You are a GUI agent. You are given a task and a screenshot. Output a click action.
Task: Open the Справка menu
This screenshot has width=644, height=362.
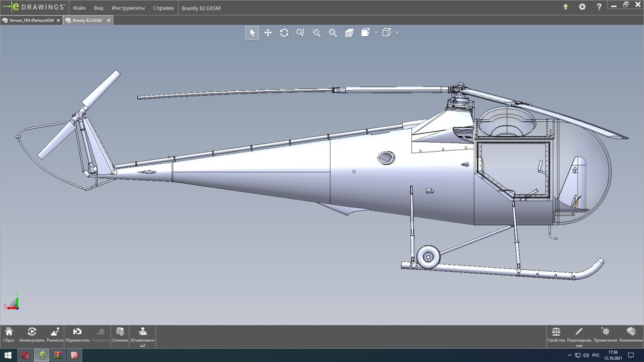tap(163, 8)
